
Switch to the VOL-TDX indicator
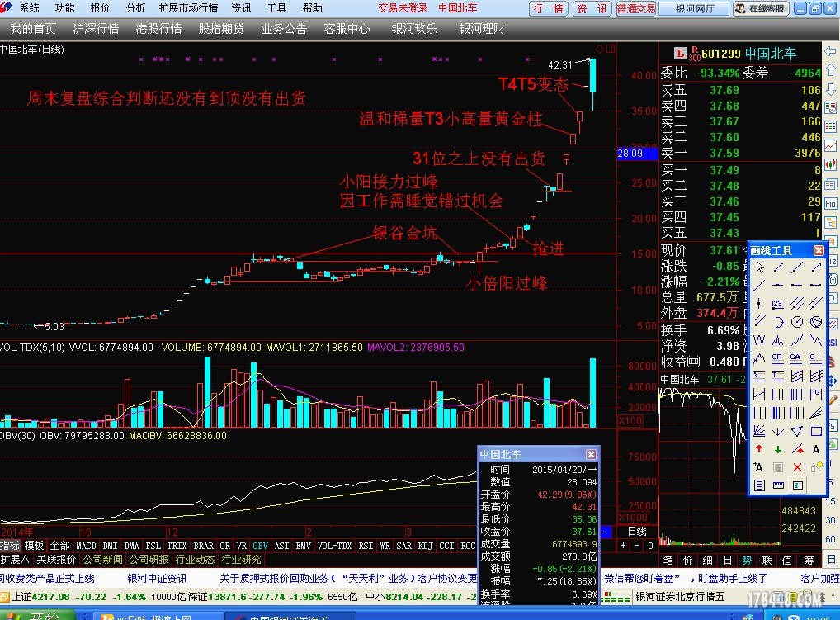point(334,546)
